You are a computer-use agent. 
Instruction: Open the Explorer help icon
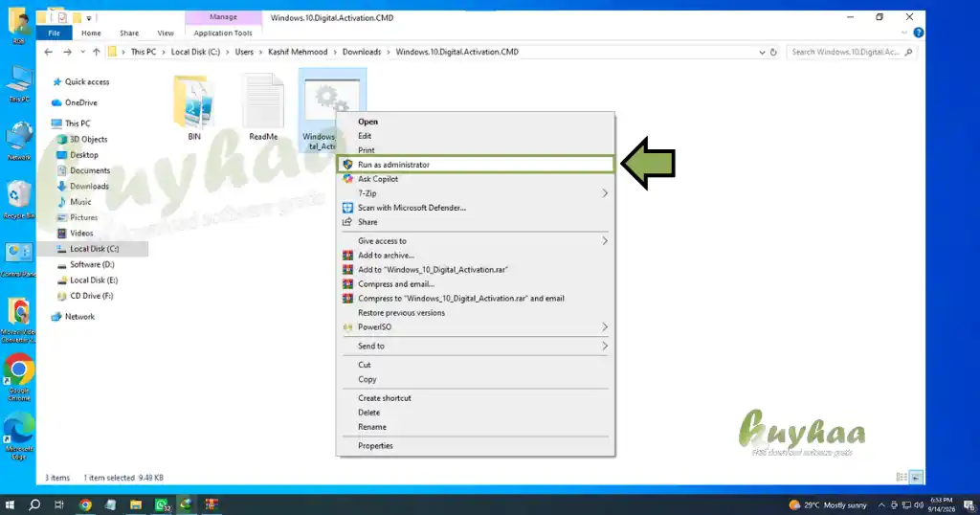pyautogui.click(x=918, y=33)
